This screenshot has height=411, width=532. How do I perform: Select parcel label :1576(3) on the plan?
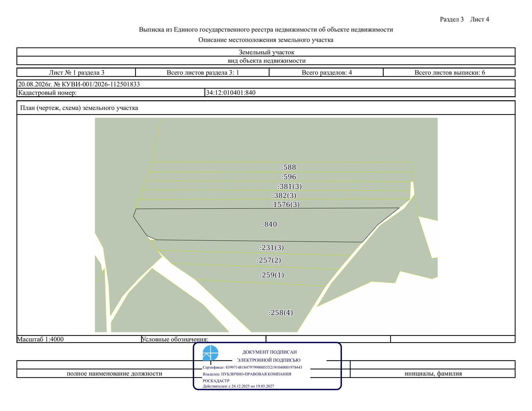click(x=285, y=205)
